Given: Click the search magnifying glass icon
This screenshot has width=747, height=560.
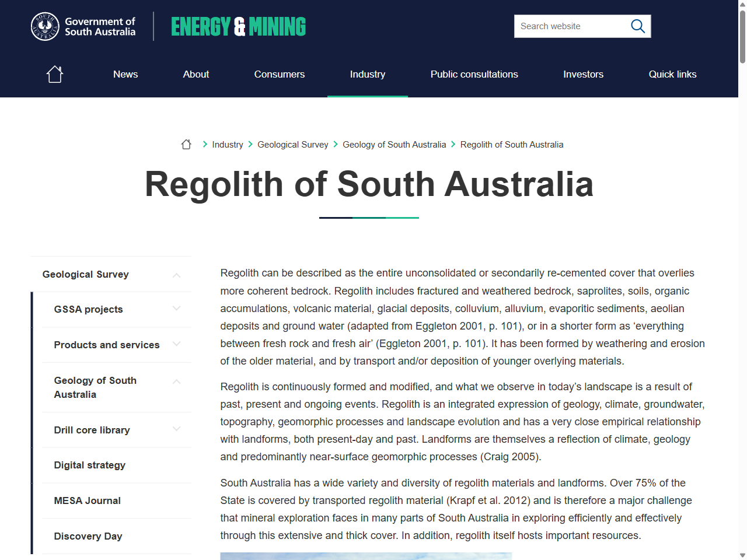Looking at the screenshot, I should point(637,26).
